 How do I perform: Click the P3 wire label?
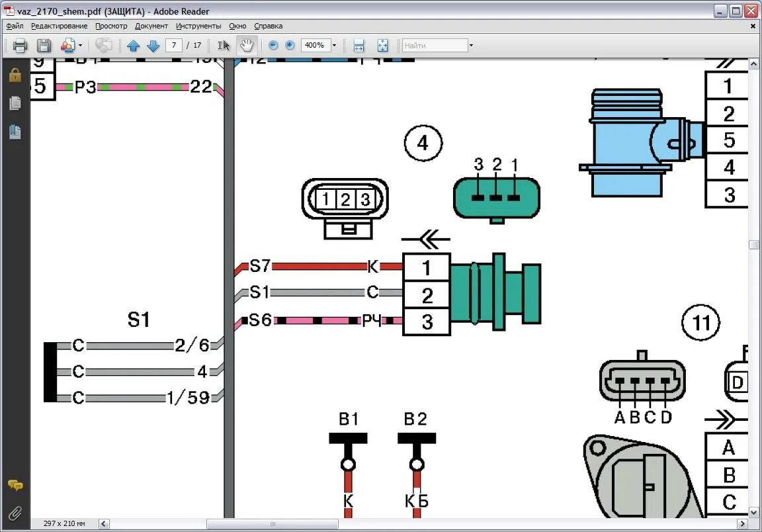pyautogui.click(x=85, y=87)
